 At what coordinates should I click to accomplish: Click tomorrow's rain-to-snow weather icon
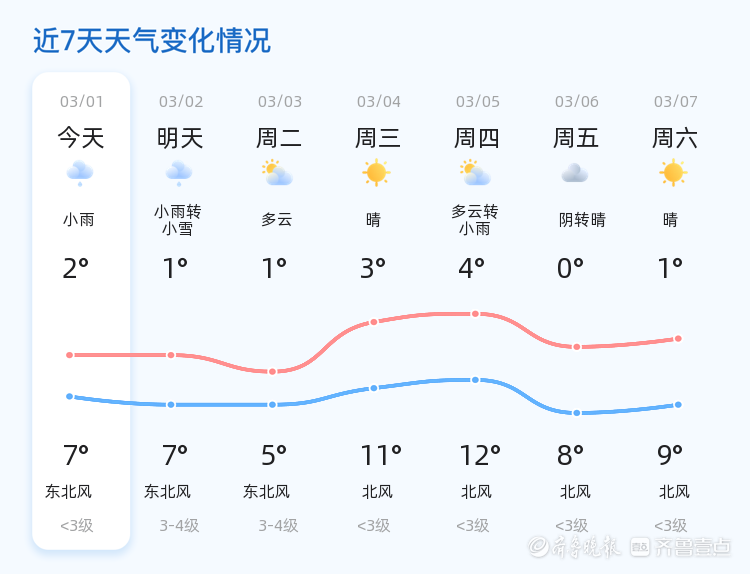tap(179, 173)
